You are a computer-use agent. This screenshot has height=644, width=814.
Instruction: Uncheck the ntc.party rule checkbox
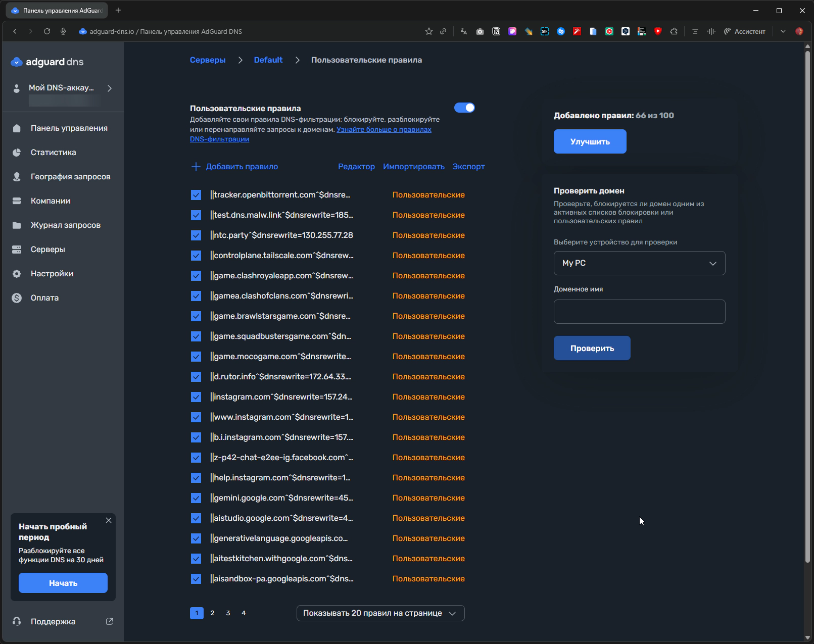(x=196, y=235)
